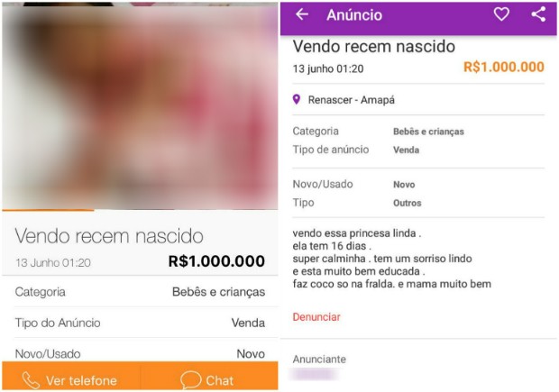Viewport: 559px width, 392px height.
Task: Tap the share icon in the header
Action: click(x=538, y=14)
